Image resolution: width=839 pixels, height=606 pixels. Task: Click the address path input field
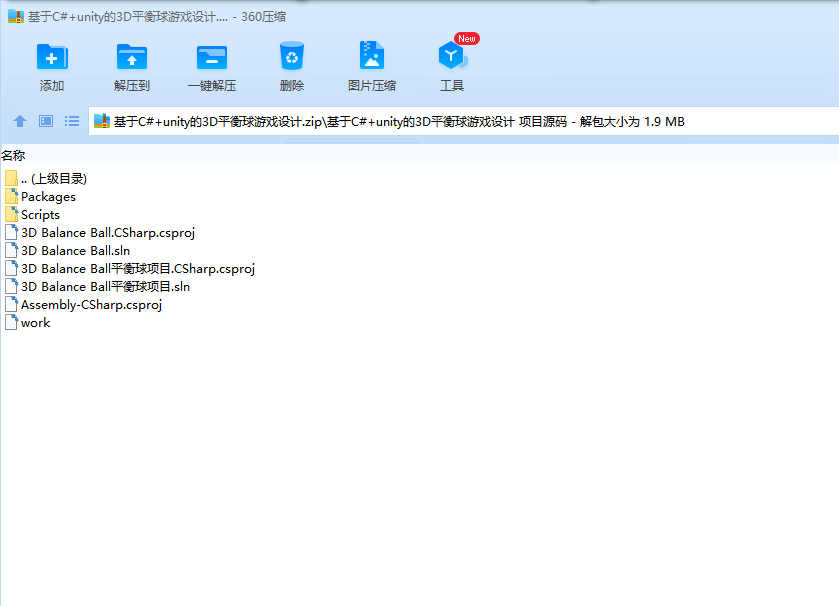463,121
